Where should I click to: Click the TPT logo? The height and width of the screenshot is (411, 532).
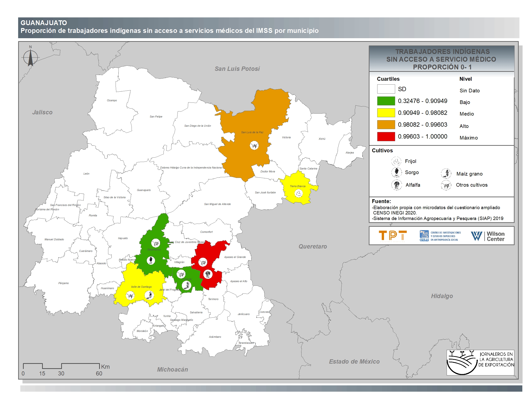coord(393,235)
